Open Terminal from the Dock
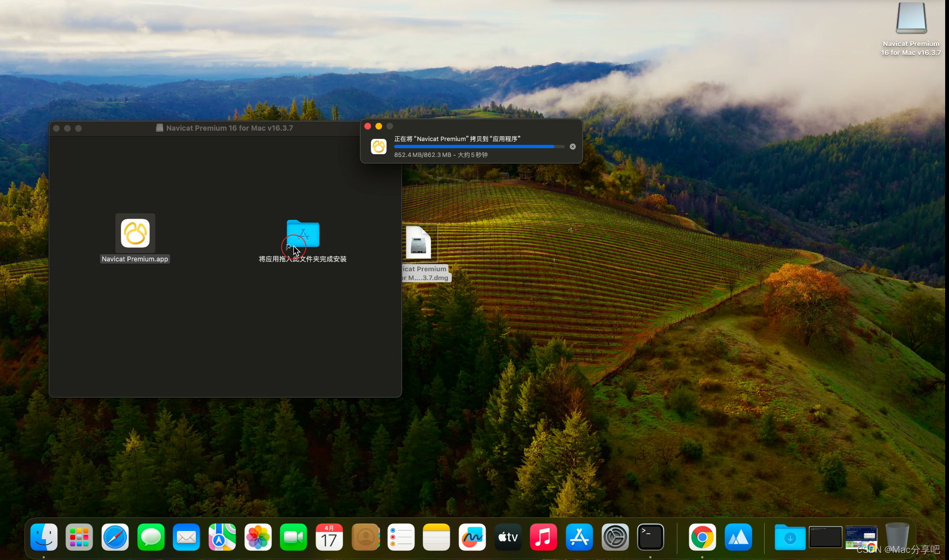949x560 pixels. point(651,537)
